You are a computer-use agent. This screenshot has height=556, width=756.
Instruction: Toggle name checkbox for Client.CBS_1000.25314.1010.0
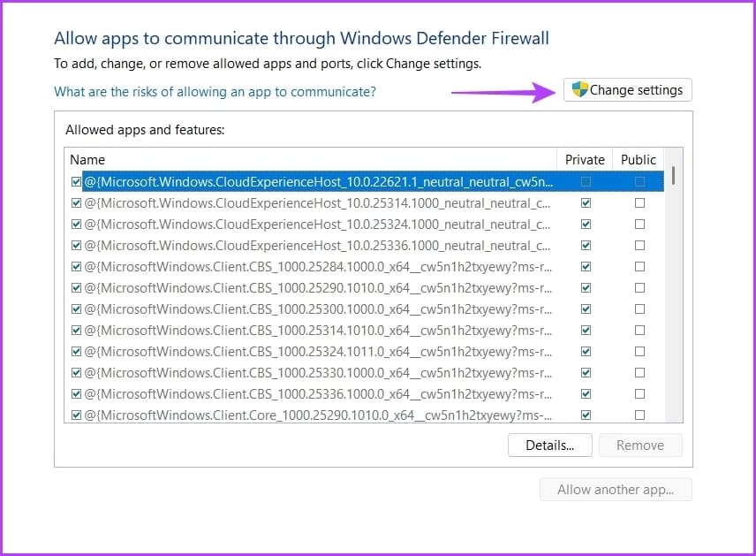coord(76,330)
